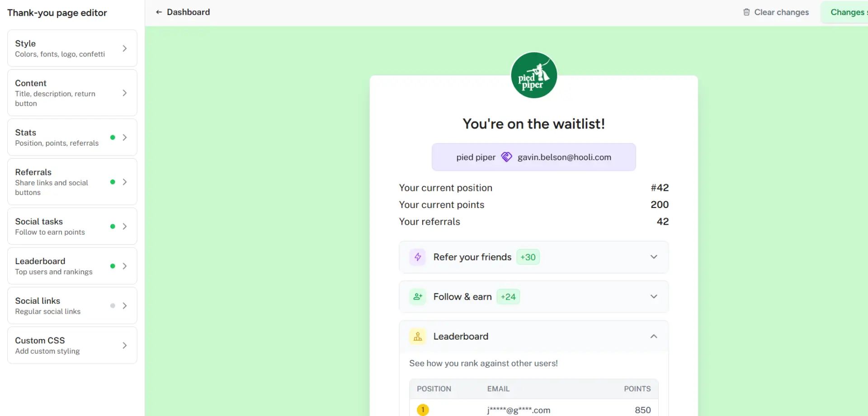
Task: Click the +30 points badge
Action: pyautogui.click(x=528, y=257)
